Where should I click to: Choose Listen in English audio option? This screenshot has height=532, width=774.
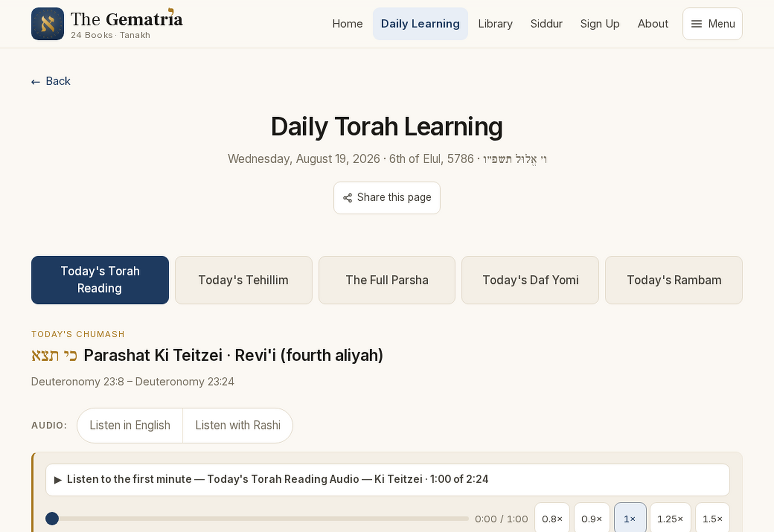(130, 425)
